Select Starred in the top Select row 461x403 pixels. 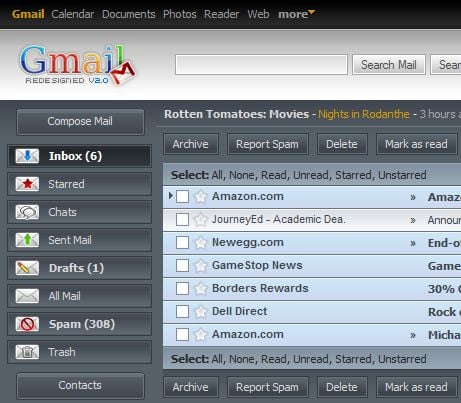pos(354,175)
